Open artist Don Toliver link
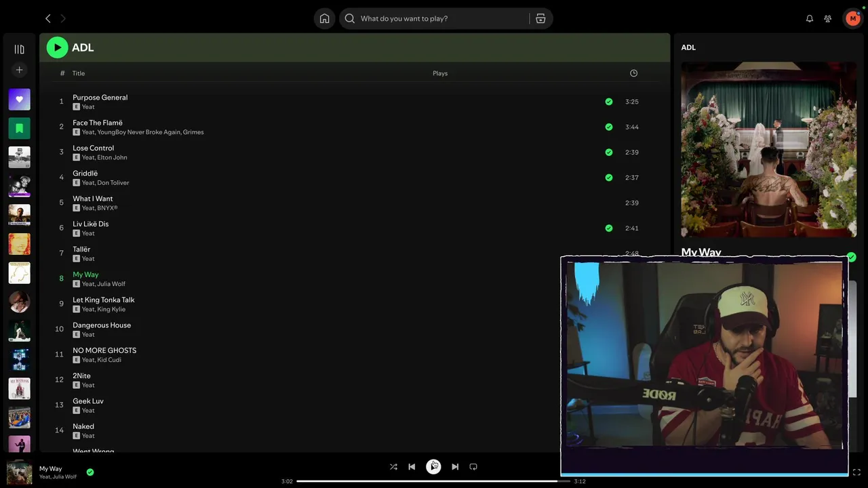Screen dimensions: 868x488 113,182
